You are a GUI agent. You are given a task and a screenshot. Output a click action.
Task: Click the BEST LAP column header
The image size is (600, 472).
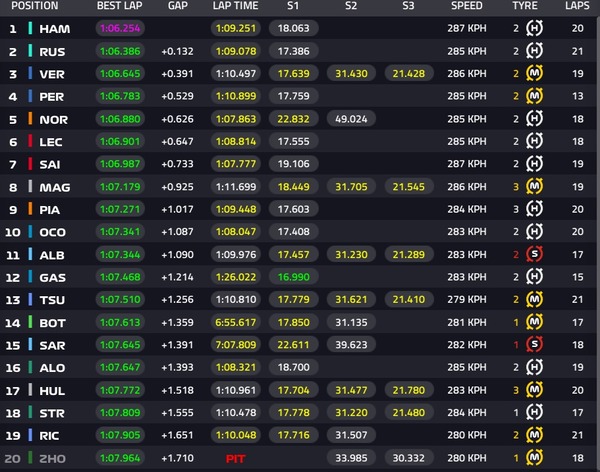pos(119,6)
